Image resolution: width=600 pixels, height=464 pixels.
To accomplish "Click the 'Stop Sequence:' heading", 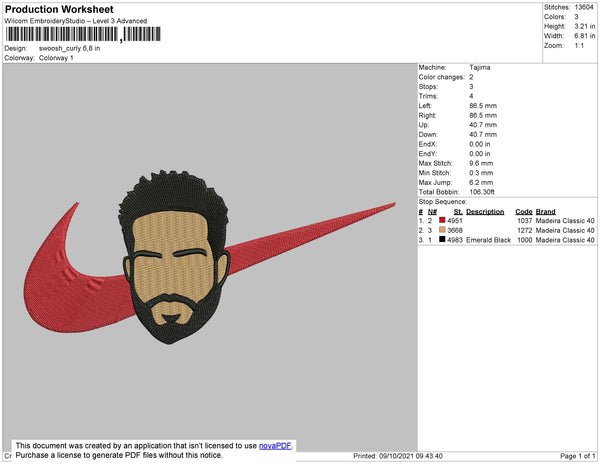I will coord(443,202).
